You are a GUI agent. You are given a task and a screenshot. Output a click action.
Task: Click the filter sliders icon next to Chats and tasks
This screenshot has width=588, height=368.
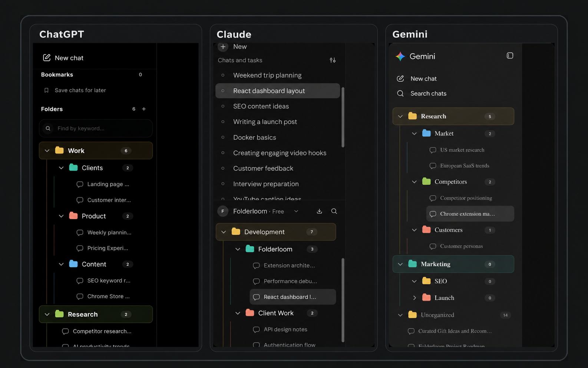pyautogui.click(x=333, y=60)
